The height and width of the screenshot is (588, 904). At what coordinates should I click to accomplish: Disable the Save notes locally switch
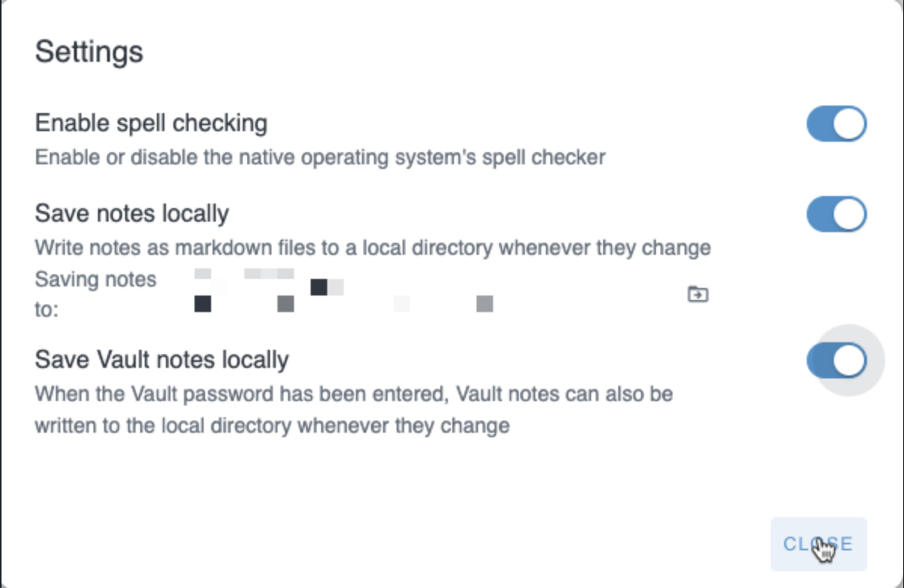836,216
